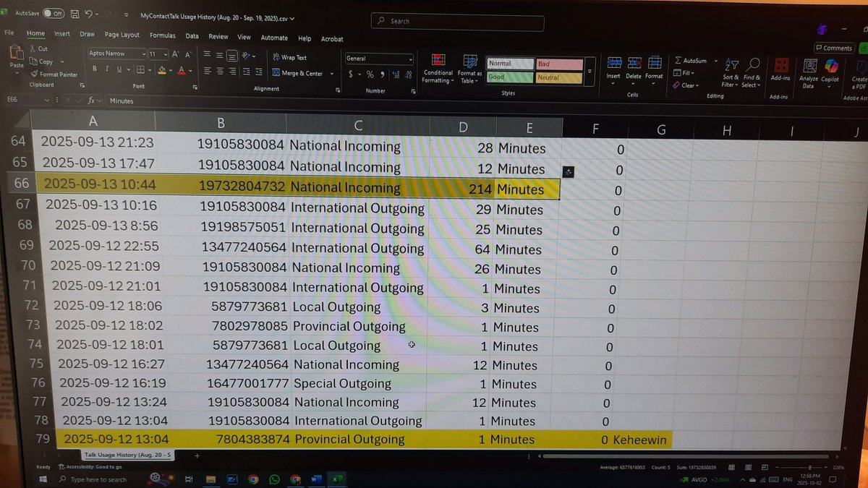
Task: Click the Copy button
Action: pos(43,61)
